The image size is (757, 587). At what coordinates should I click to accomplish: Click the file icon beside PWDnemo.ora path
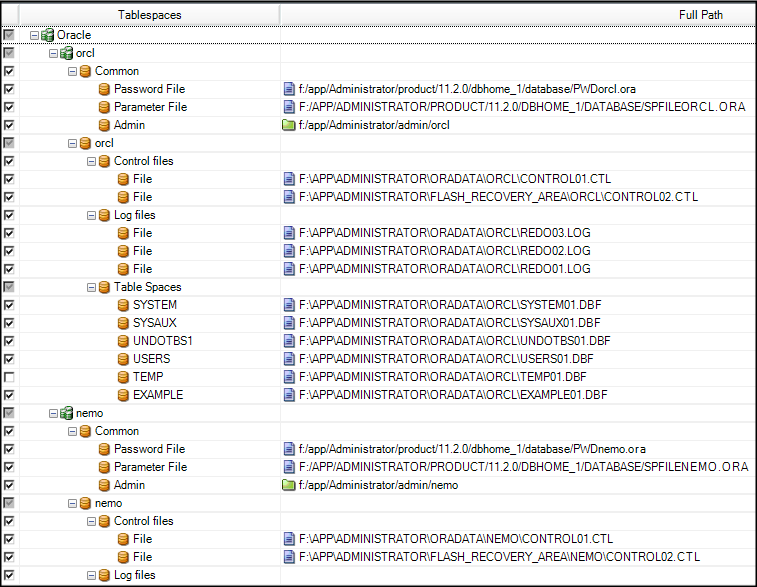(x=289, y=449)
